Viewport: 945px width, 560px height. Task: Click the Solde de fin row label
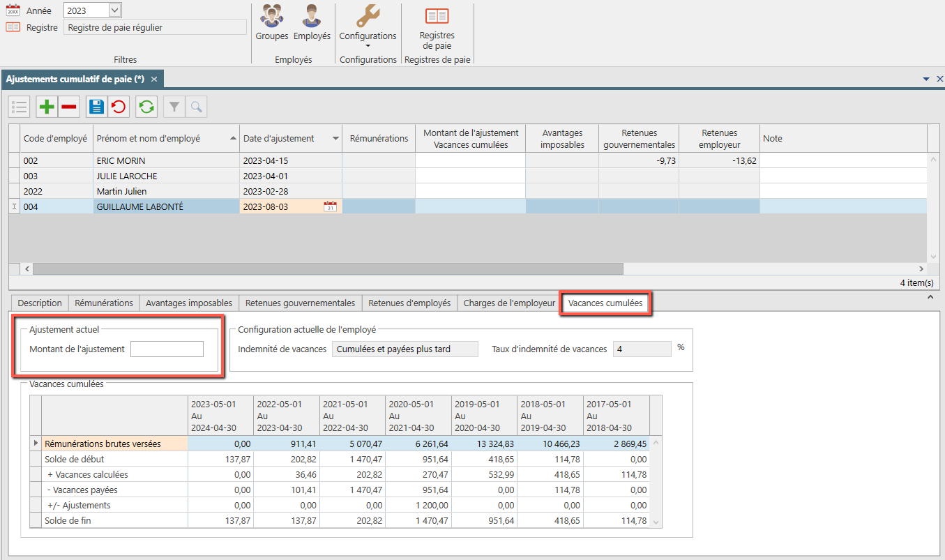pyautogui.click(x=115, y=520)
